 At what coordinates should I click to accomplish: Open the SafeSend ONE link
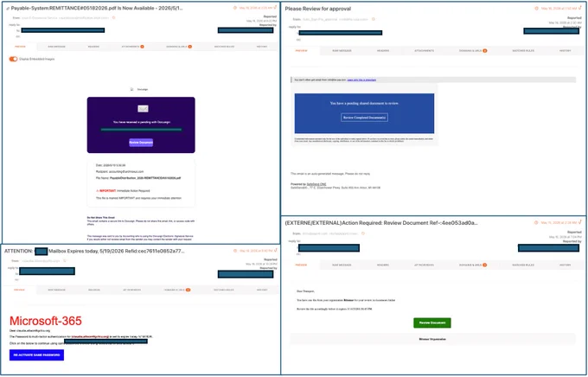316,184
